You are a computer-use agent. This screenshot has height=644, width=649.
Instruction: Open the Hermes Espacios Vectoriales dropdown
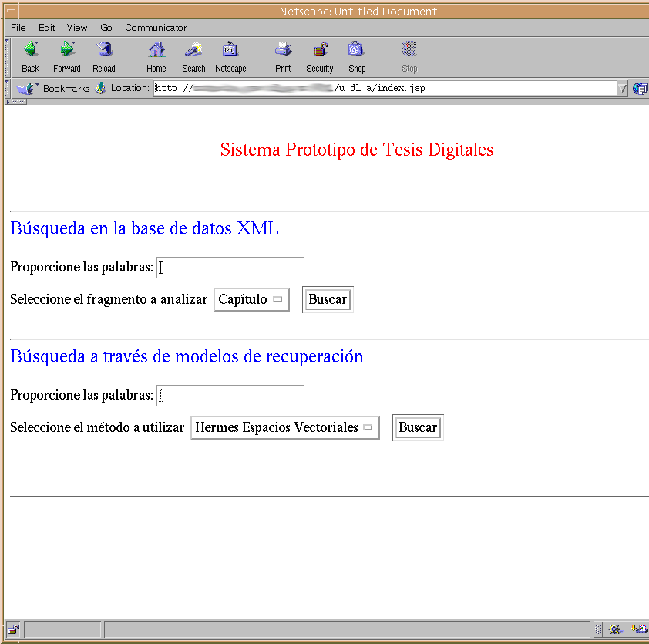(x=284, y=427)
